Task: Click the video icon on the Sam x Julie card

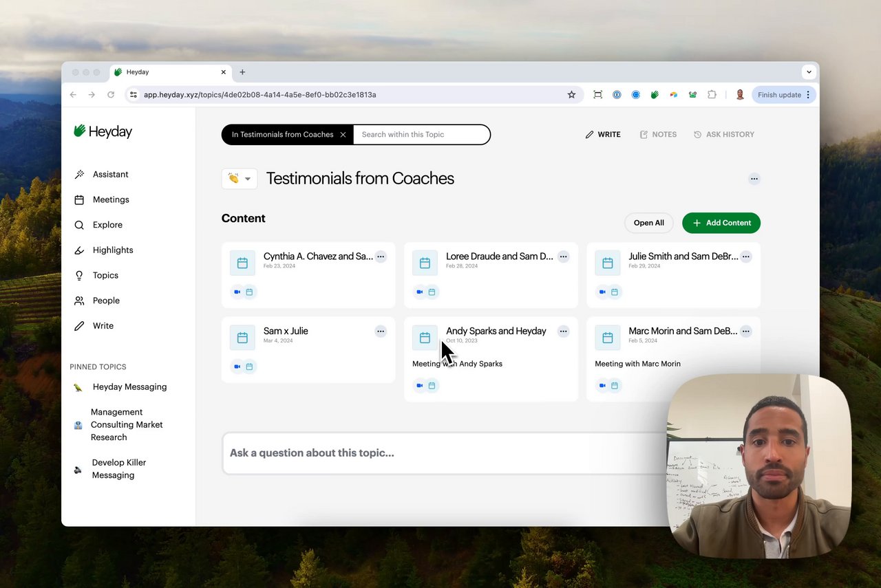Action: point(237,367)
